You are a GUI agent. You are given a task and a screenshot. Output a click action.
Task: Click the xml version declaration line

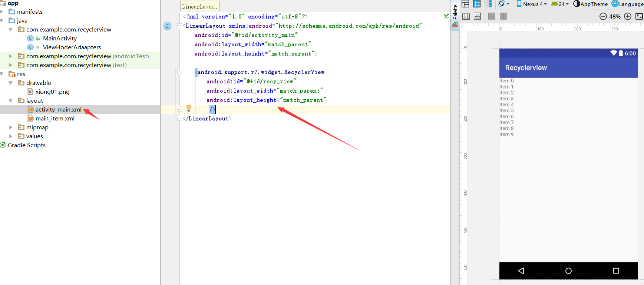(245, 17)
